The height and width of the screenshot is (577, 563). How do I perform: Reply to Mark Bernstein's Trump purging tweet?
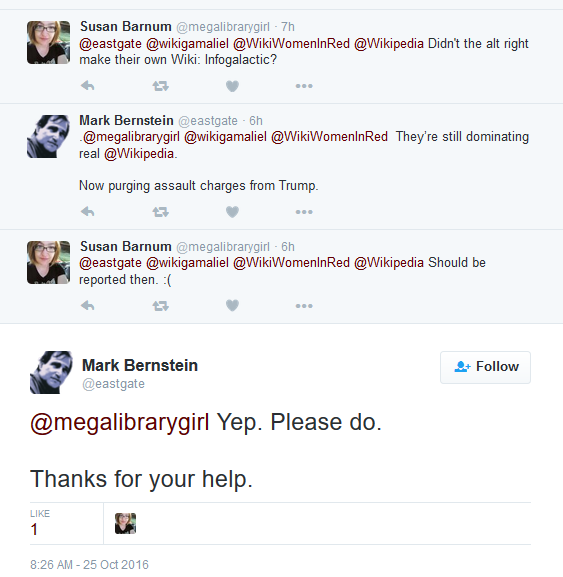[x=88, y=212]
